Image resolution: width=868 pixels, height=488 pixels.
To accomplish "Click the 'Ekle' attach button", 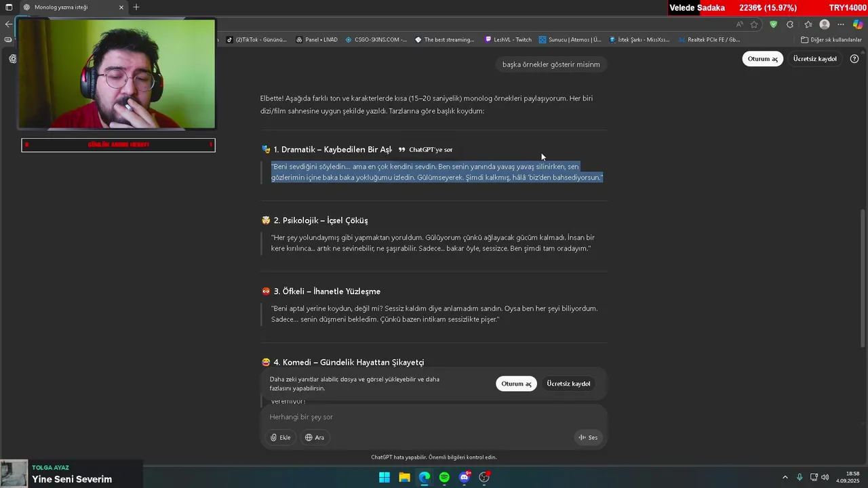I will click(281, 437).
